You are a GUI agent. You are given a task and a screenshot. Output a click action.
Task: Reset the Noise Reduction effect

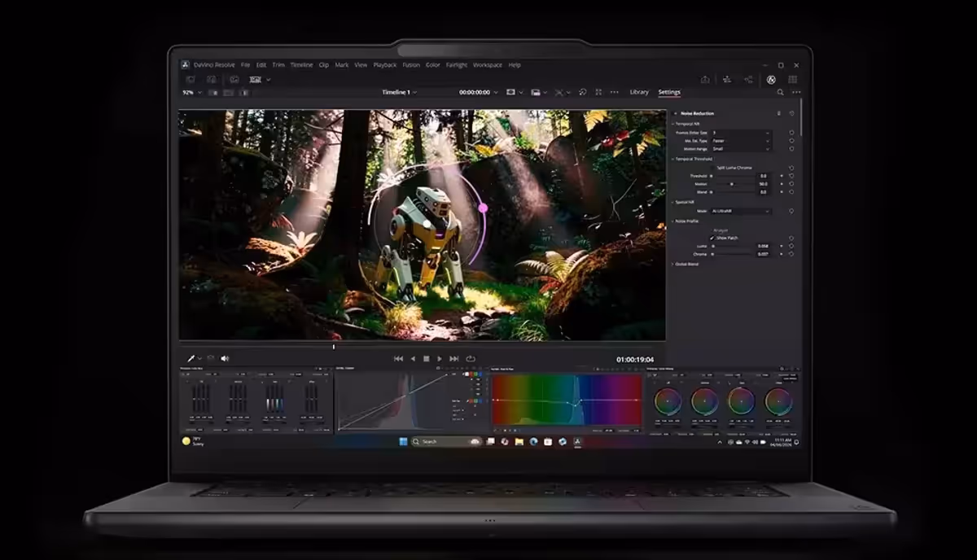click(x=791, y=113)
